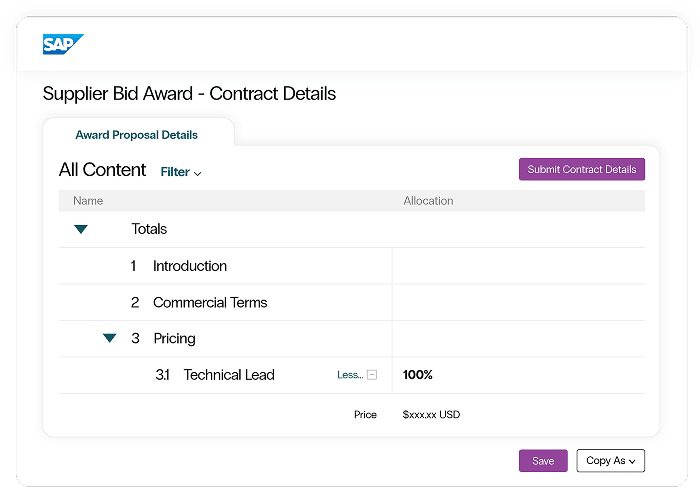Click the Less... link
700x496 pixels.
point(350,375)
